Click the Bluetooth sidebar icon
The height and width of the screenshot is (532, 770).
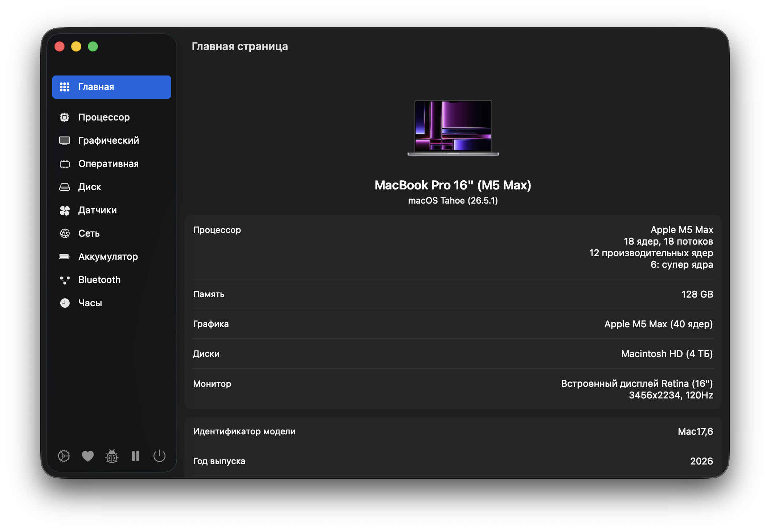click(x=65, y=280)
